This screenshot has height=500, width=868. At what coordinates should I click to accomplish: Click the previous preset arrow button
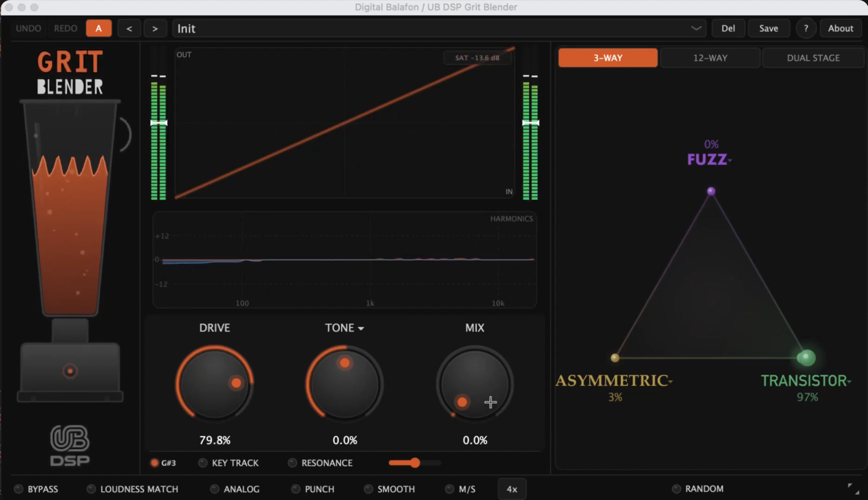(129, 28)
